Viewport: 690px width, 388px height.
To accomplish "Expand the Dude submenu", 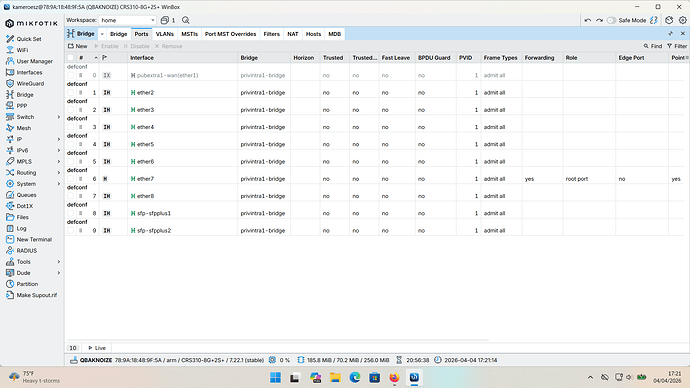I will (59, 273).
